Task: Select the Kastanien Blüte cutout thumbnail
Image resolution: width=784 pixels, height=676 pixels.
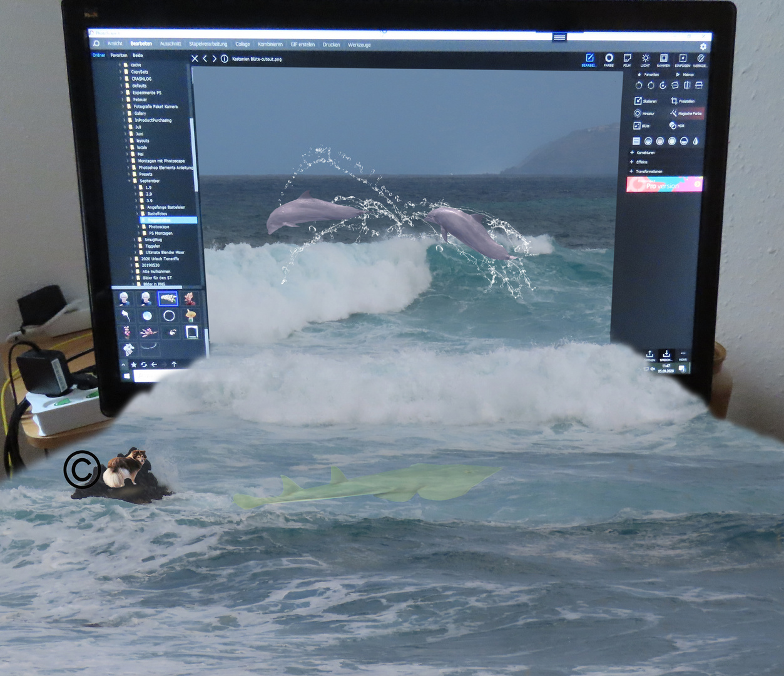Action: point(168,299)
